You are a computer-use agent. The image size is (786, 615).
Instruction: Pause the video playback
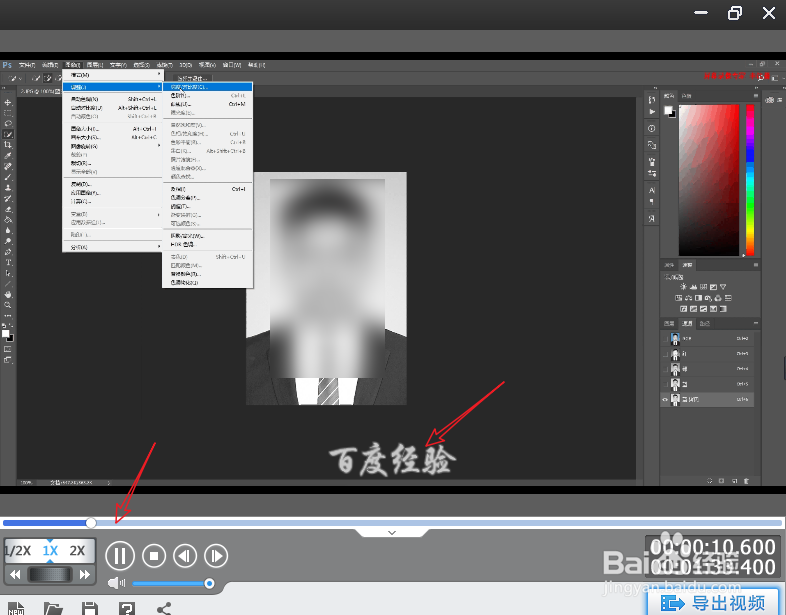pos(120,556)
